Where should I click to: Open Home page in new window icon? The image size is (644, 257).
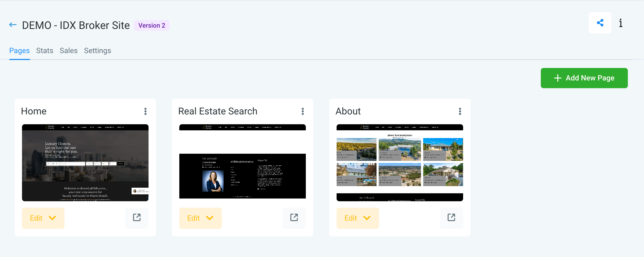pyautogui.click(x=137, y=218)
